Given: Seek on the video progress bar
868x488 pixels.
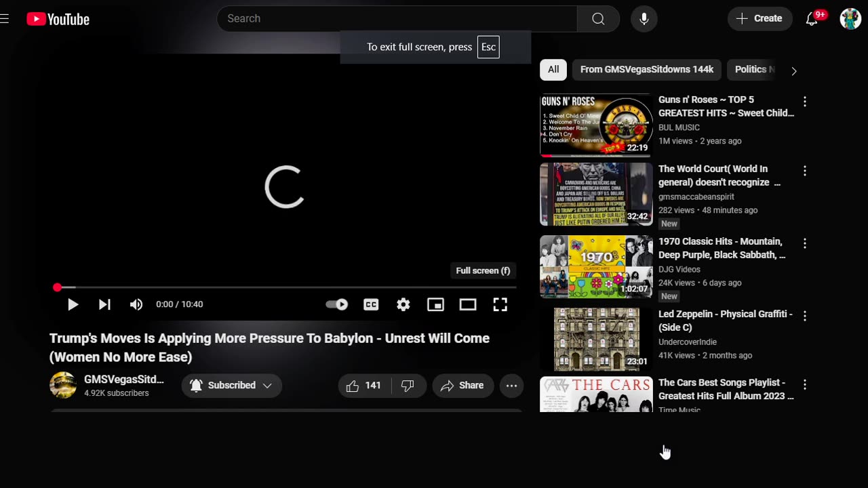Looking at the screenshot, I should (x=286, y=287).
